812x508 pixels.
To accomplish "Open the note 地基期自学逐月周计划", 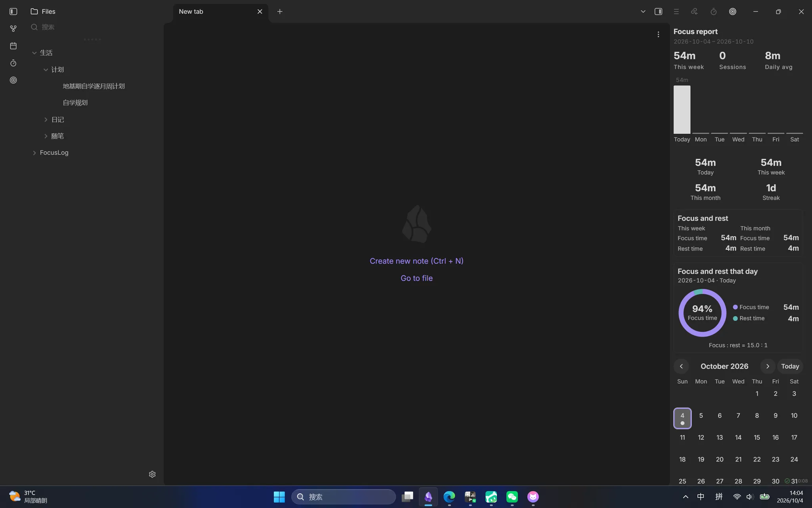I will click(94, 86).
